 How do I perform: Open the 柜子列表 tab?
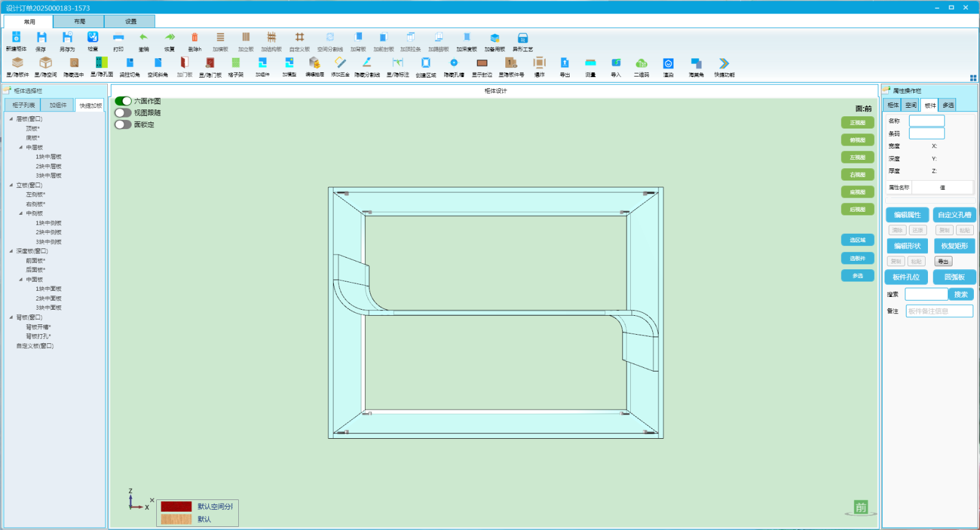pos(23,105)
